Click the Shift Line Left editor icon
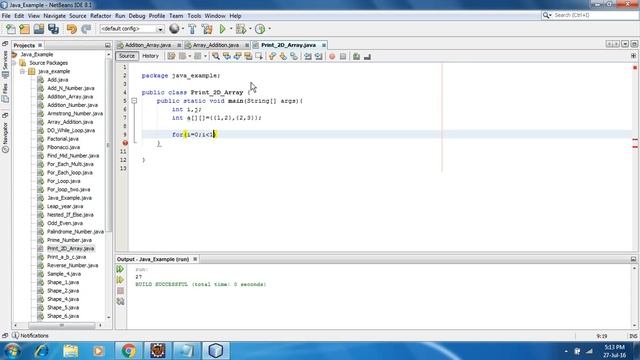Image resolution: width=640 pixels, height=360 pixels. click(x=308, y=56)
